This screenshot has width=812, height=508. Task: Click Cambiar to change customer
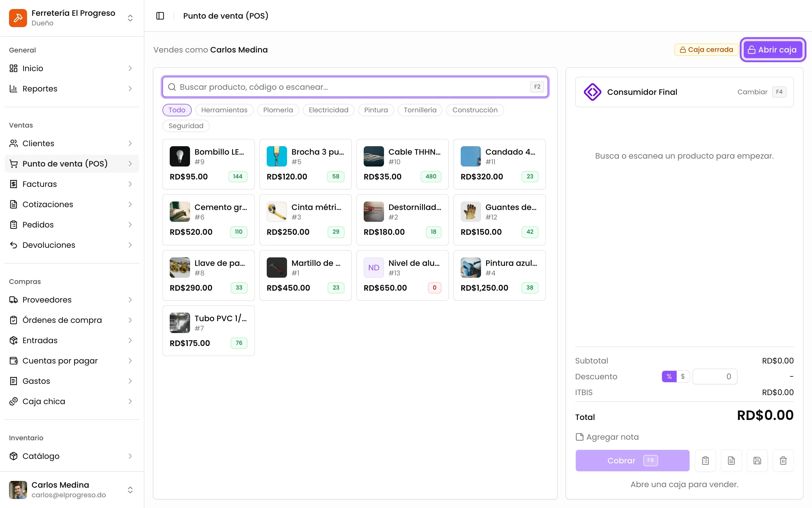(x=752, y=92)
